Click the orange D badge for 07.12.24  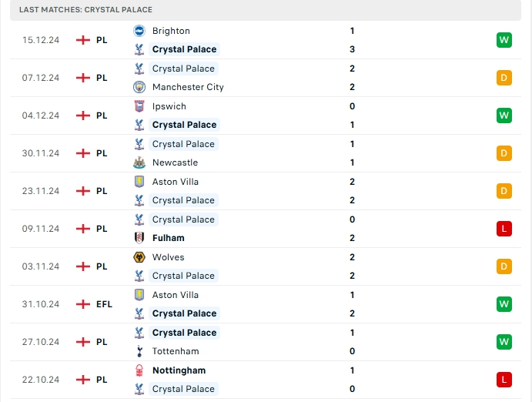tap(504, 78)
